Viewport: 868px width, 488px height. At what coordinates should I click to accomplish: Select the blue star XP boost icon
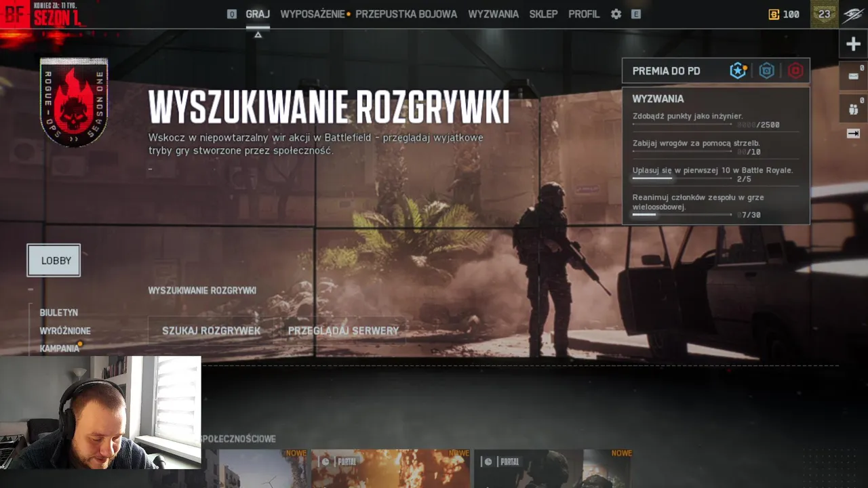coord(738,70)
